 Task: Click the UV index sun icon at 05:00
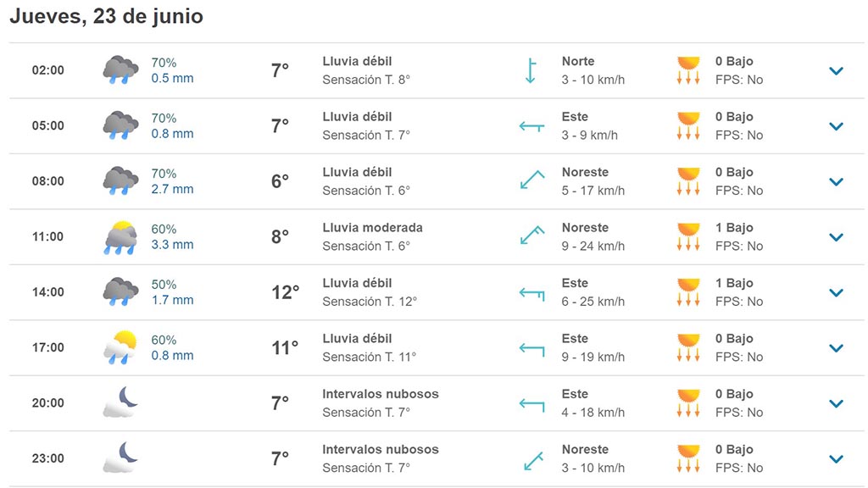688,125
